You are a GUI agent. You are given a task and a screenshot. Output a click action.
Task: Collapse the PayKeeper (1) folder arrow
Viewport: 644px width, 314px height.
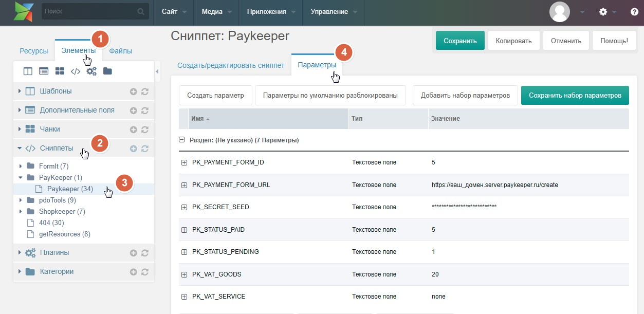(x=21, y=177)
